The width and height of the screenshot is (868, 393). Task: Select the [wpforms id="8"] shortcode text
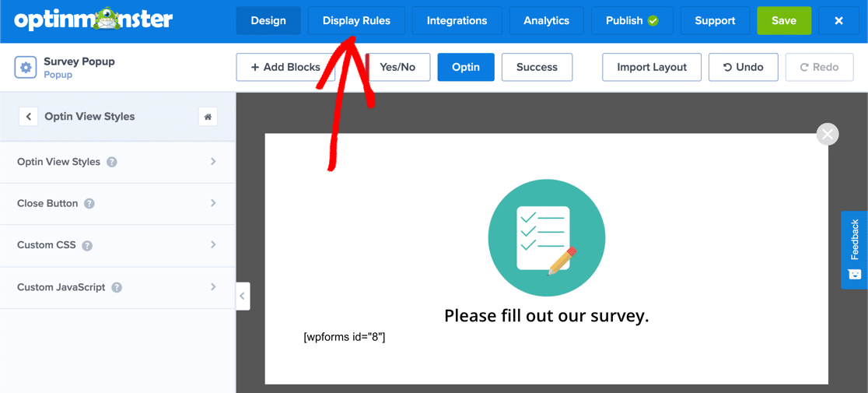[x=345, y=337]
